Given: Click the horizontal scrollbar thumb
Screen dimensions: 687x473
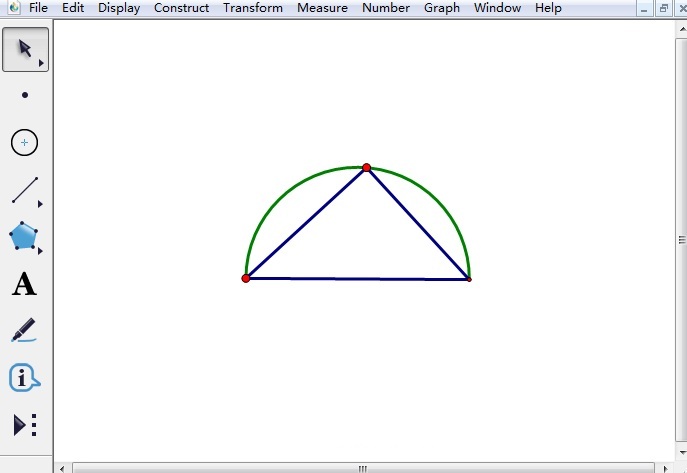Looking at the screenshot, I should pyautogui.click(x=363, y=469).
